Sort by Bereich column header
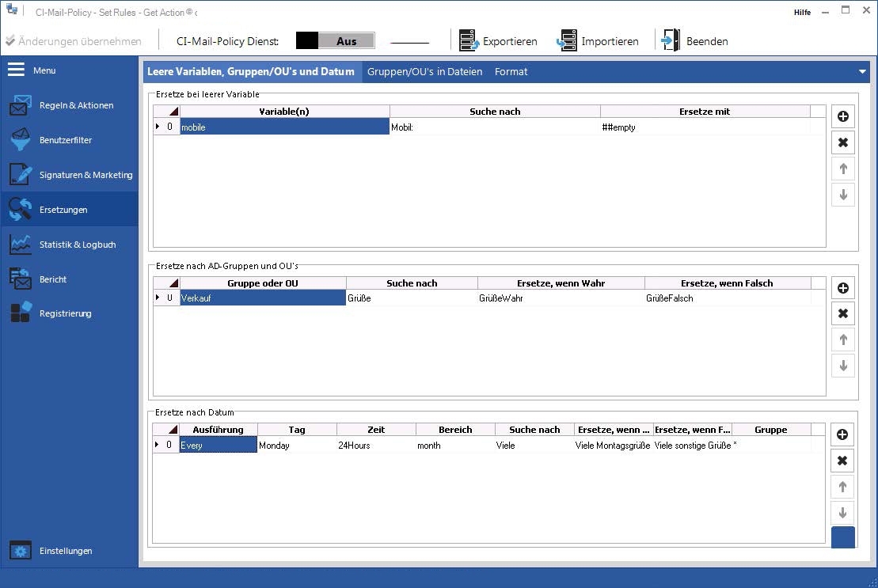The width and height of the screenshot is (878, 588). click(x=455, y=430)
